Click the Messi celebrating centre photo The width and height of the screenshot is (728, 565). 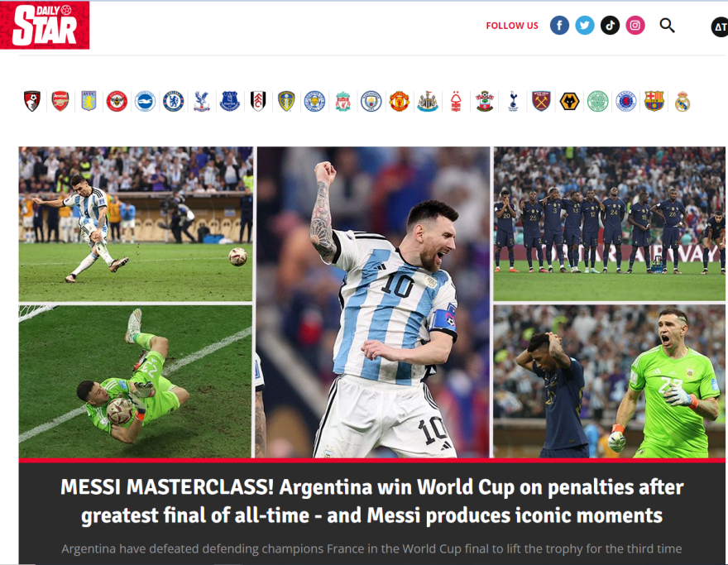click(373, 302)
